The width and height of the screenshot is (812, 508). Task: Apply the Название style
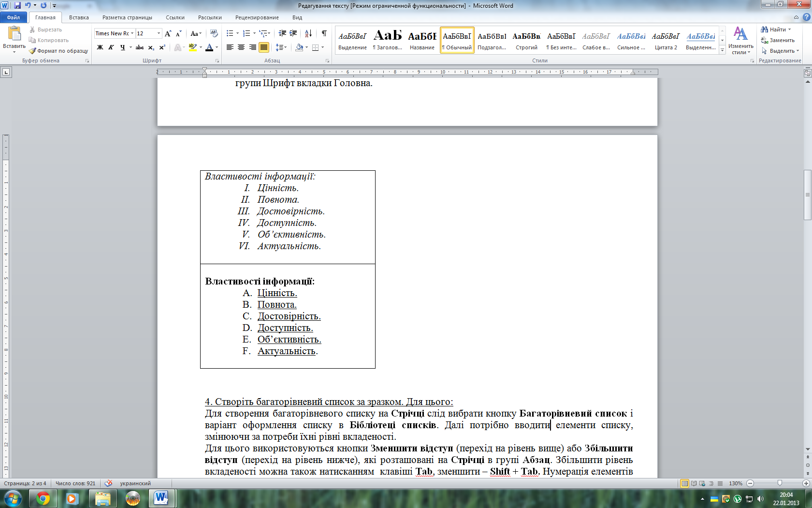click(x=422, y=40)
